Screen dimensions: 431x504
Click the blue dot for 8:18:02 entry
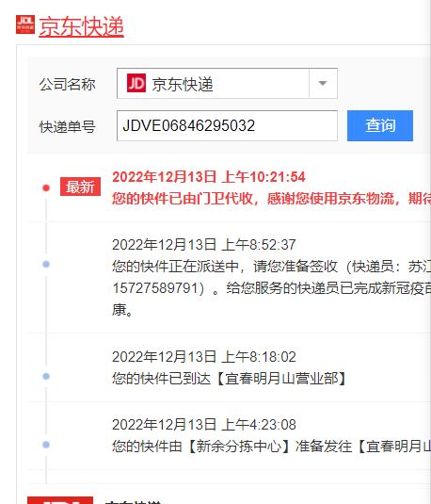click(x=46, y=376)
